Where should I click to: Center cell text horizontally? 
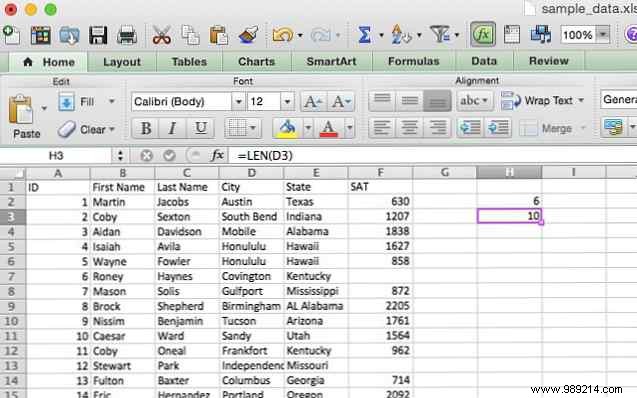[x=410, y=128]
